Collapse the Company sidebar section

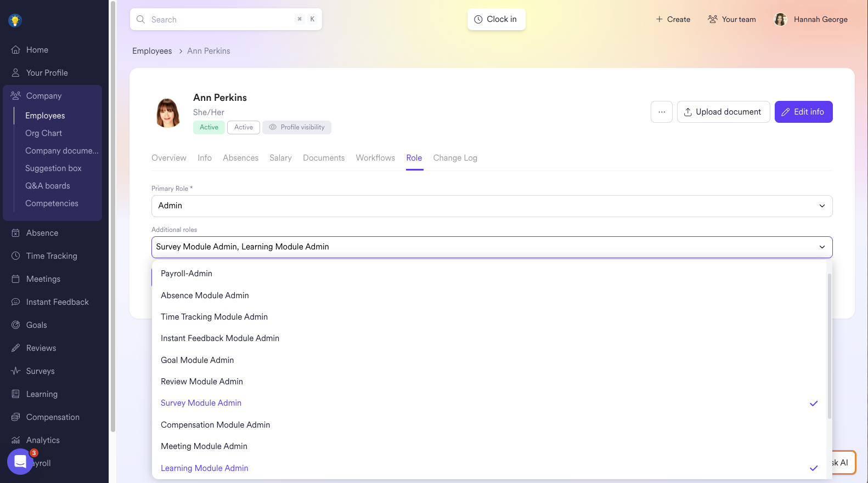(x=44, y=96)
